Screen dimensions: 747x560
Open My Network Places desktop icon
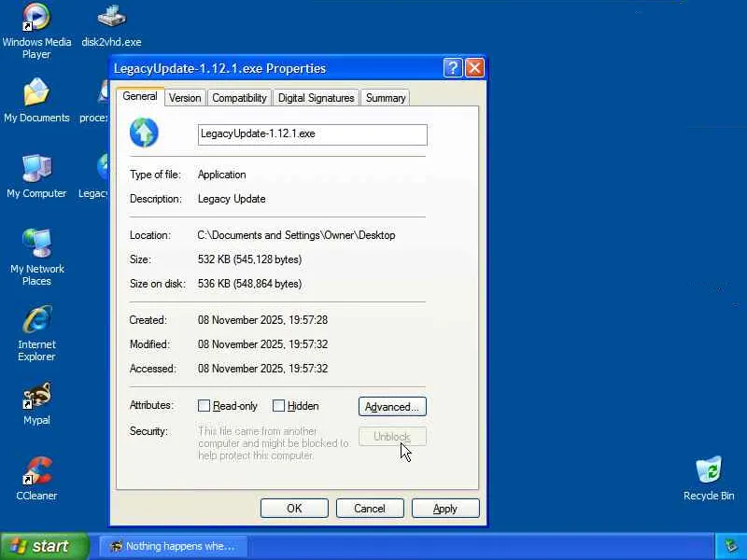pyautogui.click(x=36, y=258)
